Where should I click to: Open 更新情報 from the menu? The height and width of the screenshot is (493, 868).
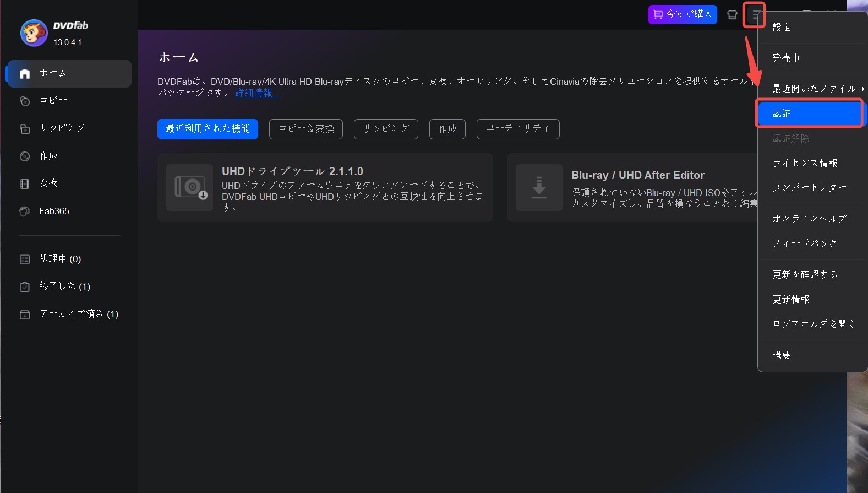coord(812,299)
